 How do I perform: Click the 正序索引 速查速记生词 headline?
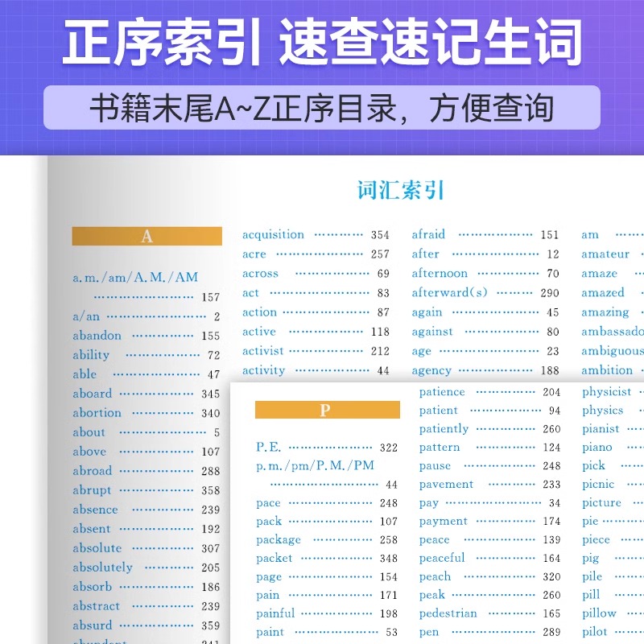(x=322, y=42)
